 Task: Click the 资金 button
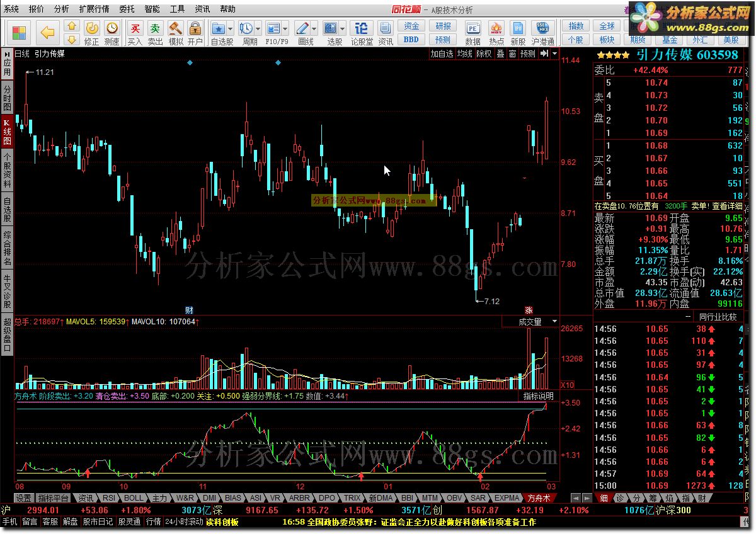pos(411,26)
